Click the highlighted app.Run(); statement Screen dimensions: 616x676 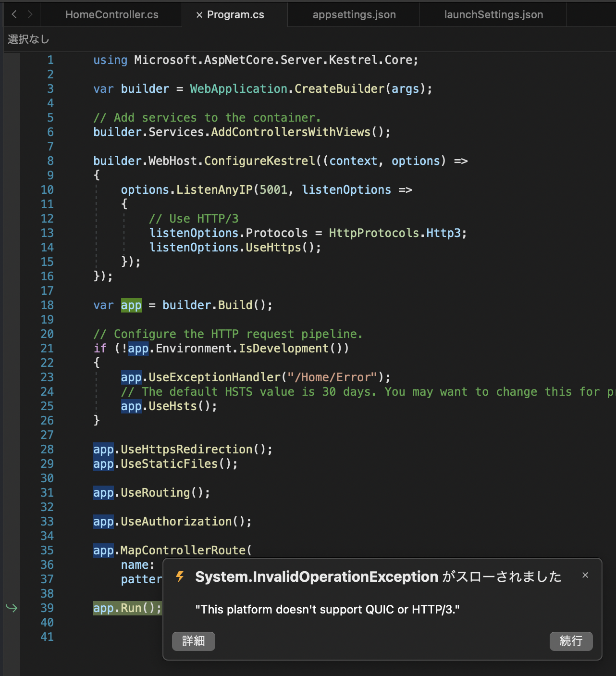pyautogui.click(x=127, y=608)
